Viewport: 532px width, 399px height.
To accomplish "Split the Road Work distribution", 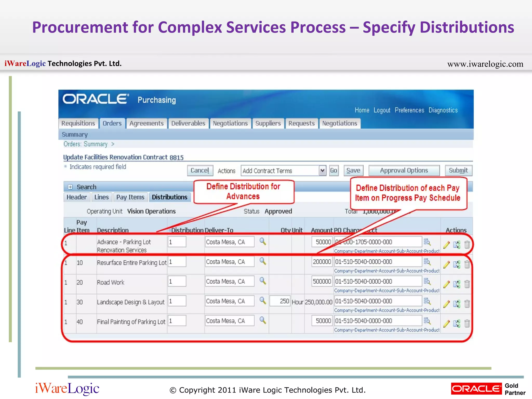I will tap(457, 284).
